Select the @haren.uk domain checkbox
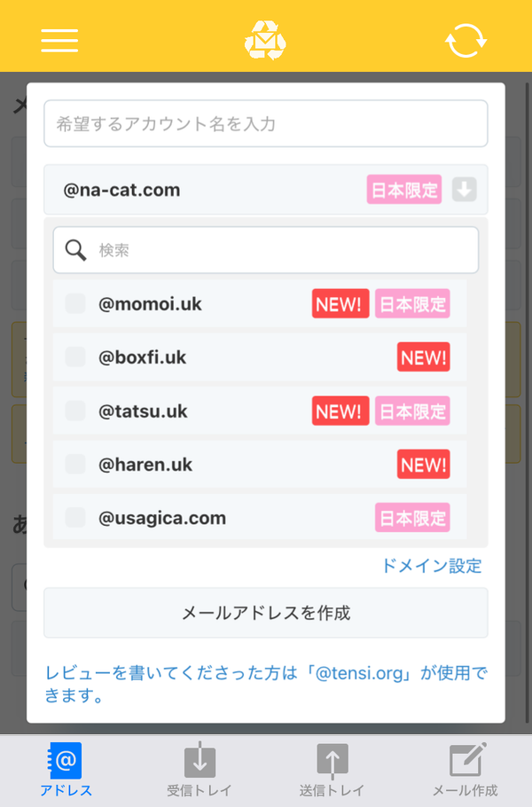This screenshot has height=807, width=532. point(75,464)
